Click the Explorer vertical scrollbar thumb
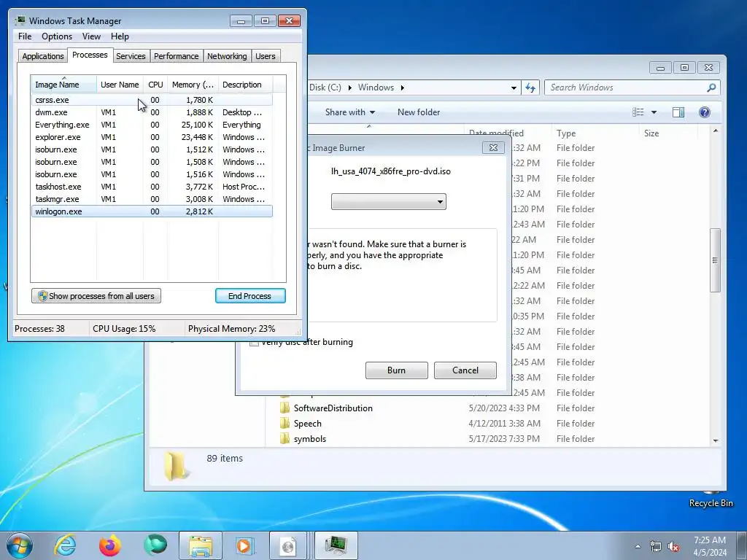The width and height of the screenshot is (747, 560). pos(715,260)
